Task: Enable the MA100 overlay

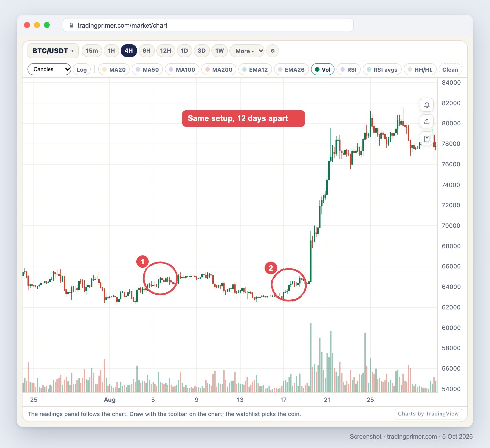Action: coord(182,70)
